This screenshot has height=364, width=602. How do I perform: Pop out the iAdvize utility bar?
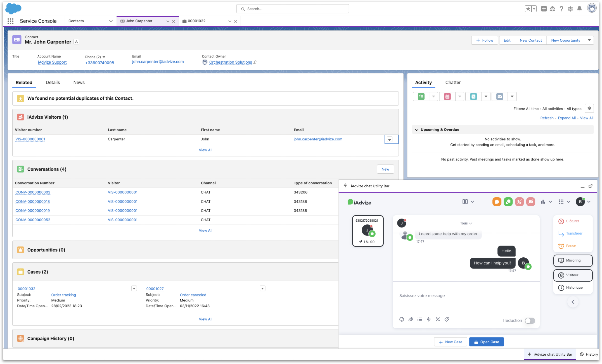pyautogui.click(x=591, y=186)
